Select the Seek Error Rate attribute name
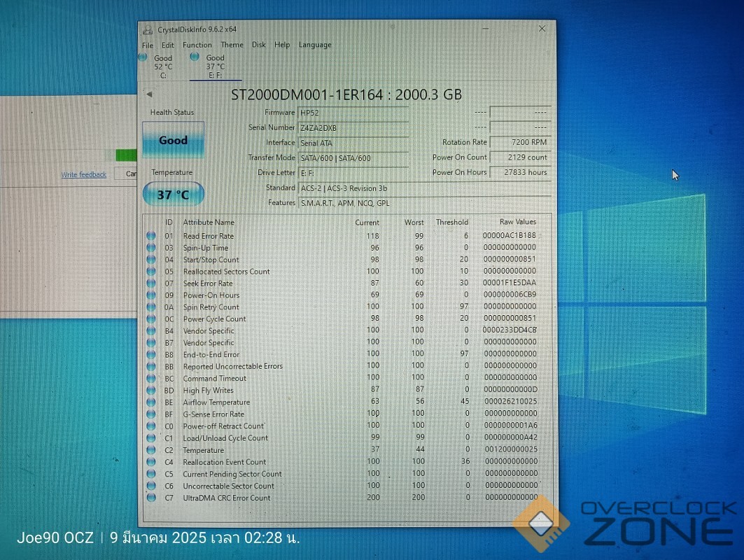 coord(208,283)
